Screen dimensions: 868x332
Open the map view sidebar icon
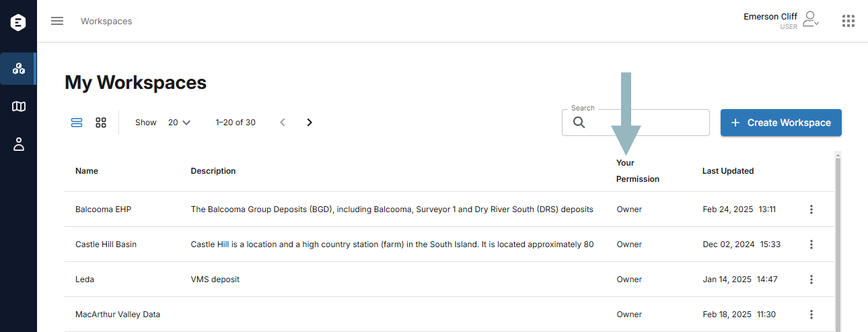19,106
